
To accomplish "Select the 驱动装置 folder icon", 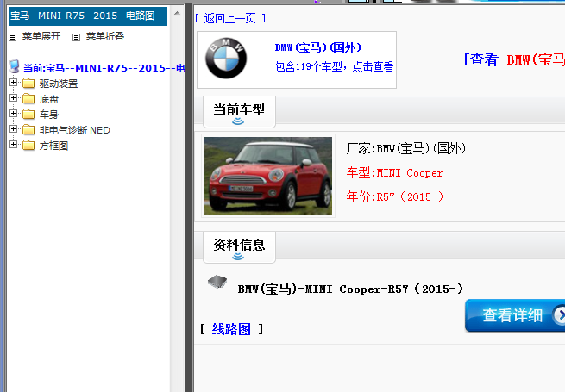I will click(x=28, y=84).
